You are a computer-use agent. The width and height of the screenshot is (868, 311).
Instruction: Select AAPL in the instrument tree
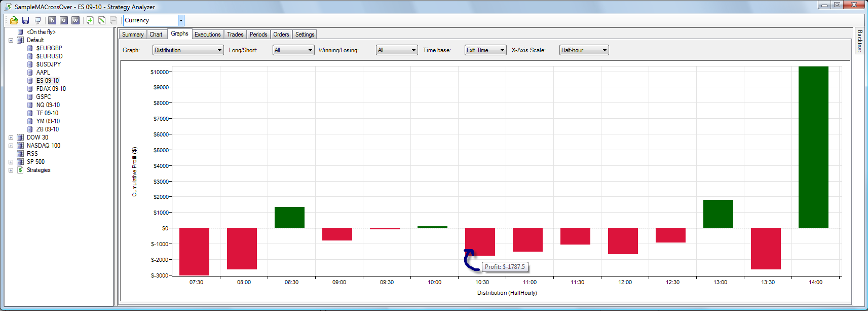click(x=43, y=73)
